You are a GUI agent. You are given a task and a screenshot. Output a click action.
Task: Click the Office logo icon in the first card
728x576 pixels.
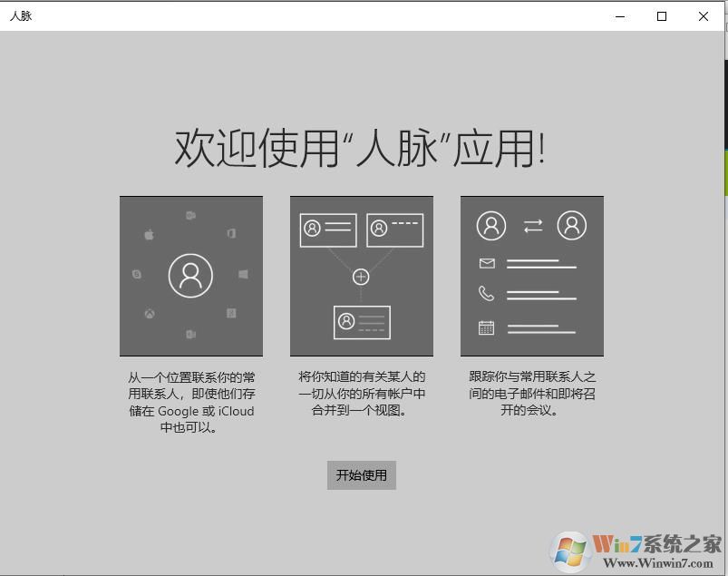click(x=231, y=233)
